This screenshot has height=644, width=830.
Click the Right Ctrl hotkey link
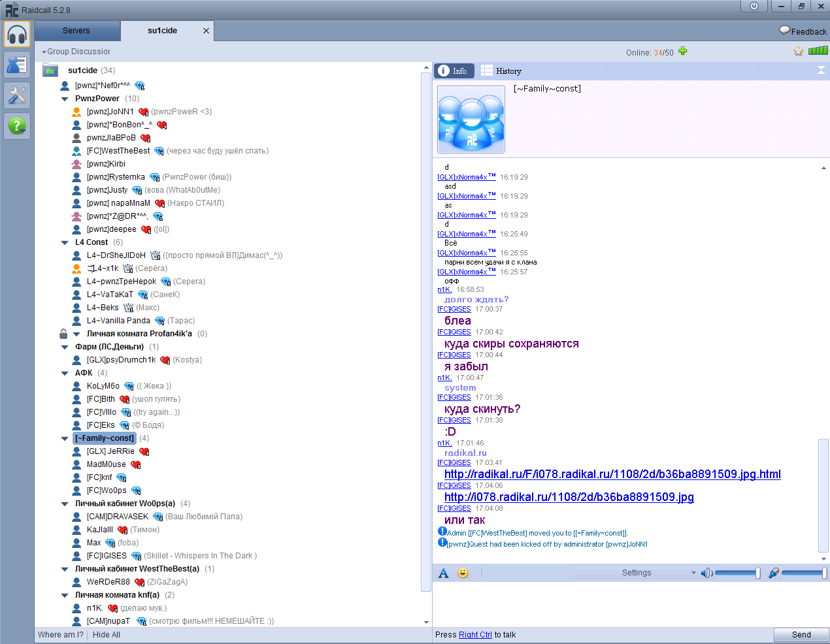pos(475,635)
